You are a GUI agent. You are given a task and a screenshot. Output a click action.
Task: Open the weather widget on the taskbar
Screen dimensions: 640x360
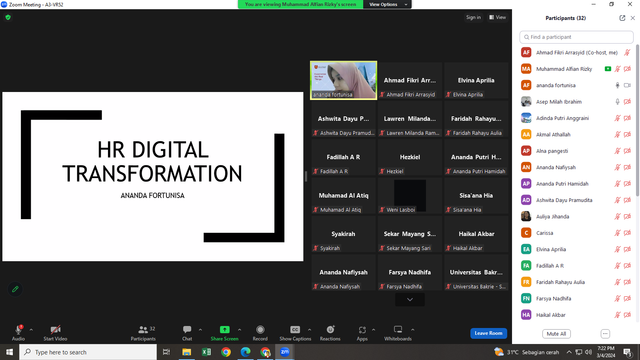pos(526,352)
